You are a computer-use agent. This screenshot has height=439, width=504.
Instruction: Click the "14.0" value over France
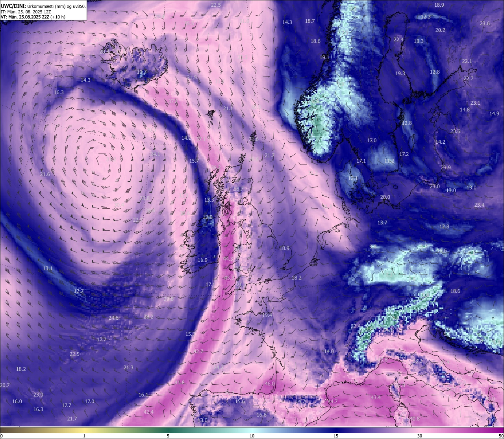tap(329, 351)
